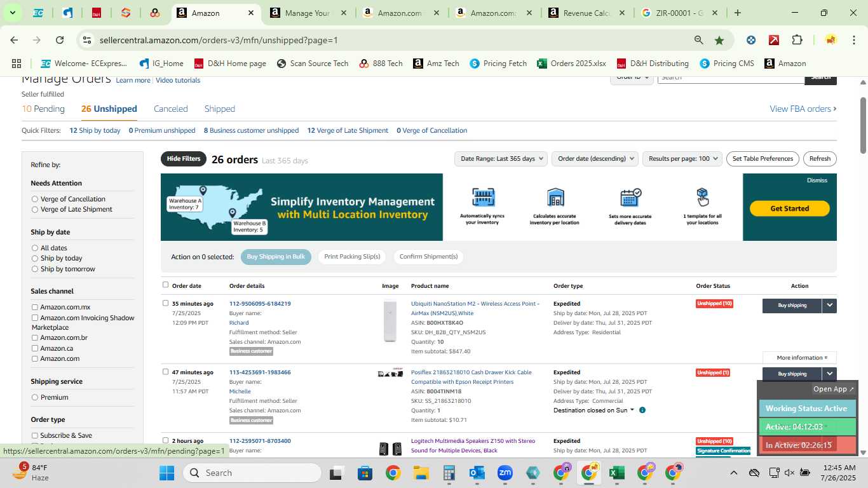Open the View FBA orders link

803,109
